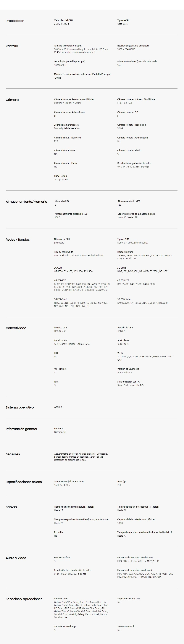184x644 pixels.
Task: Click the Versión de Bluetooth label
Action: click(128, 369)
